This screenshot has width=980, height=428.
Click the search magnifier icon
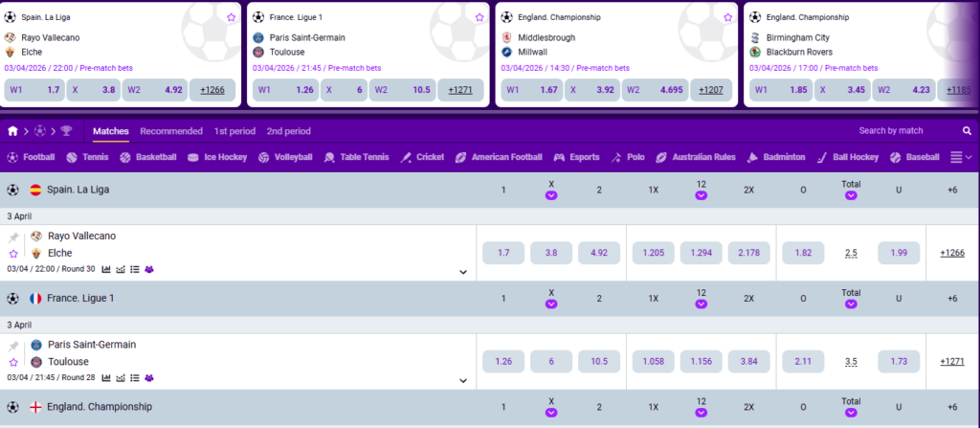[x=967, y=131]
